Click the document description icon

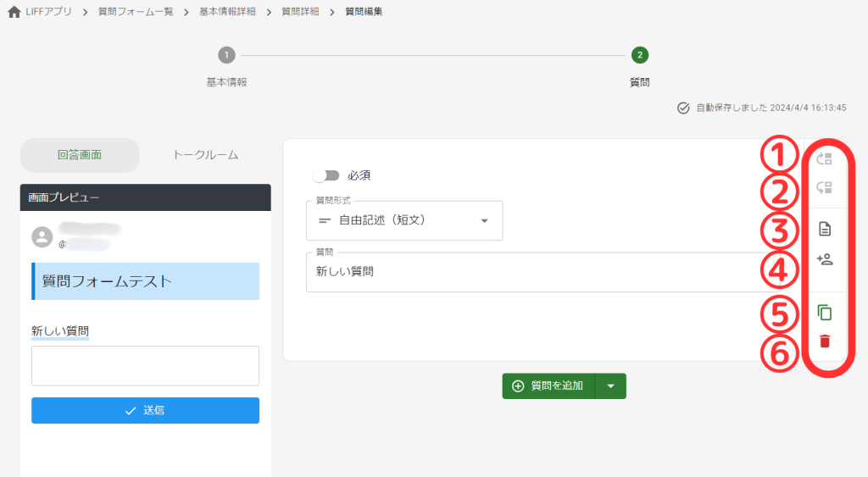[x=824, y=229]
